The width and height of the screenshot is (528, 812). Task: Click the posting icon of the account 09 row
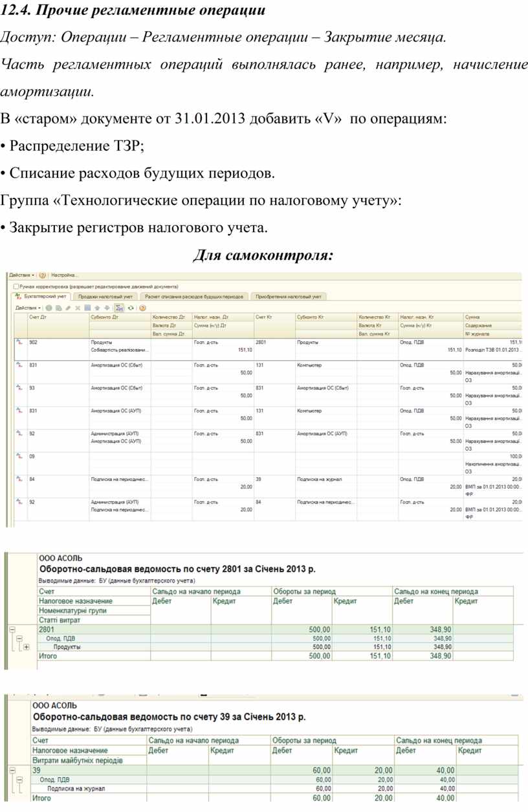tap(19, 456)
